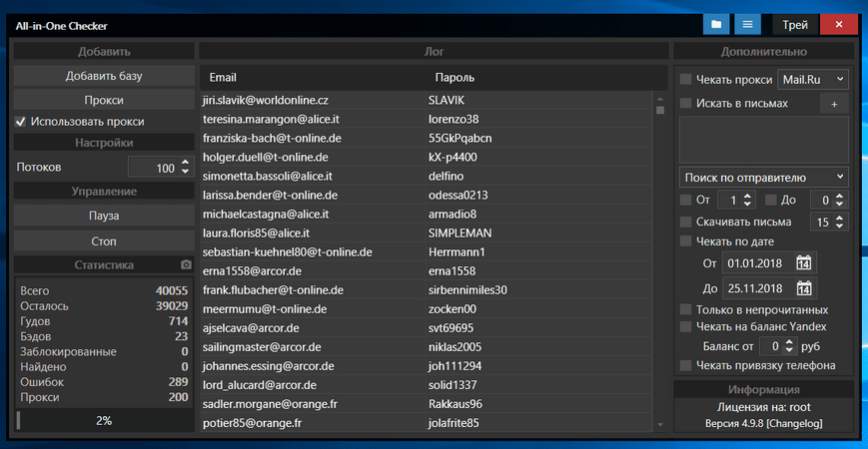The height and width of the screenshot is (449, 868).
Task: Increase the Потоков thread count stepper
Action: (186, 164)
